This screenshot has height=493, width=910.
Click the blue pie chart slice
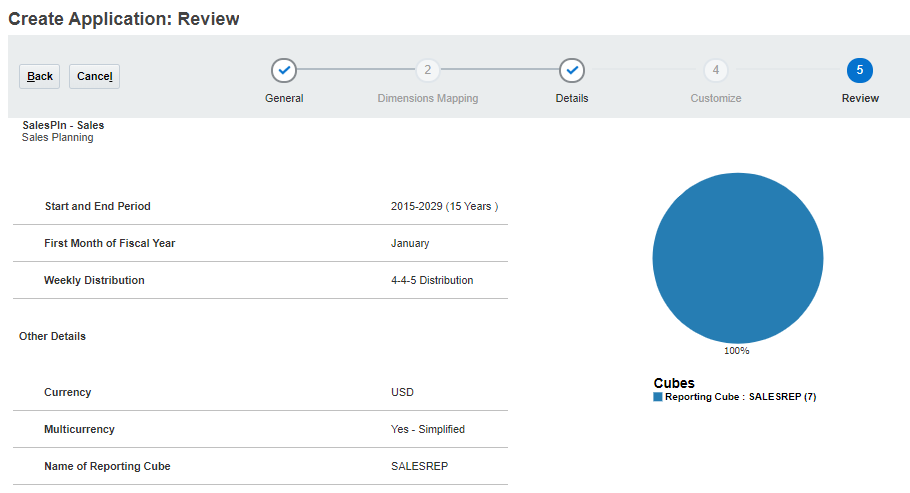pyautogui.click(x=738, y=258)
